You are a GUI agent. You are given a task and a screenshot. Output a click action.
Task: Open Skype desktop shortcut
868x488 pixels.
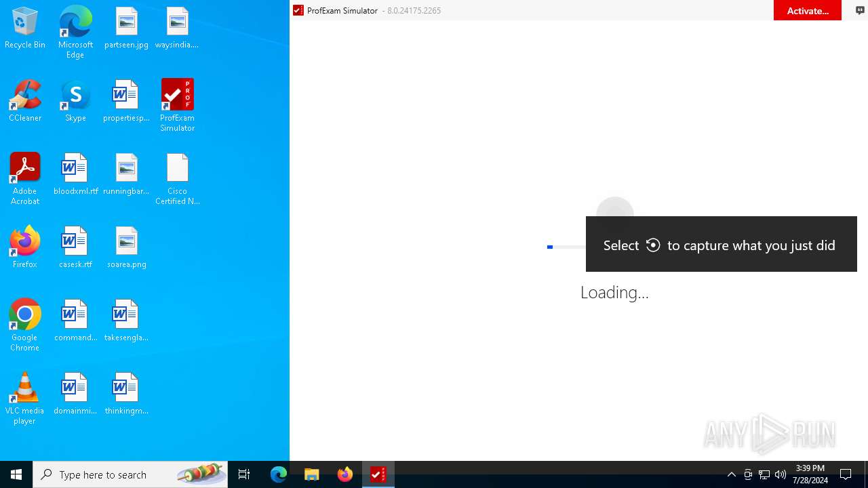[x=75, y=102]
